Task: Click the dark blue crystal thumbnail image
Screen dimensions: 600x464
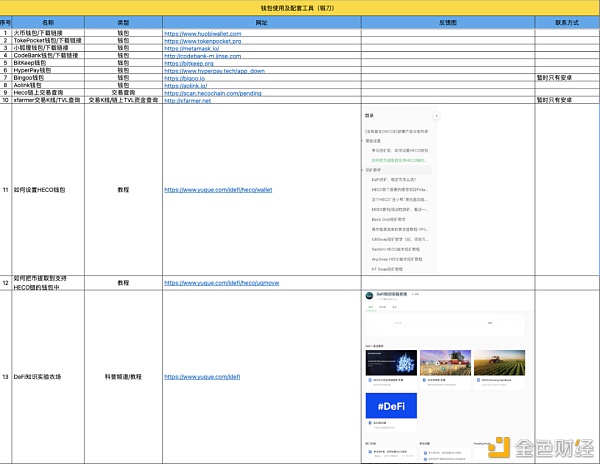Action: point(391,363)
